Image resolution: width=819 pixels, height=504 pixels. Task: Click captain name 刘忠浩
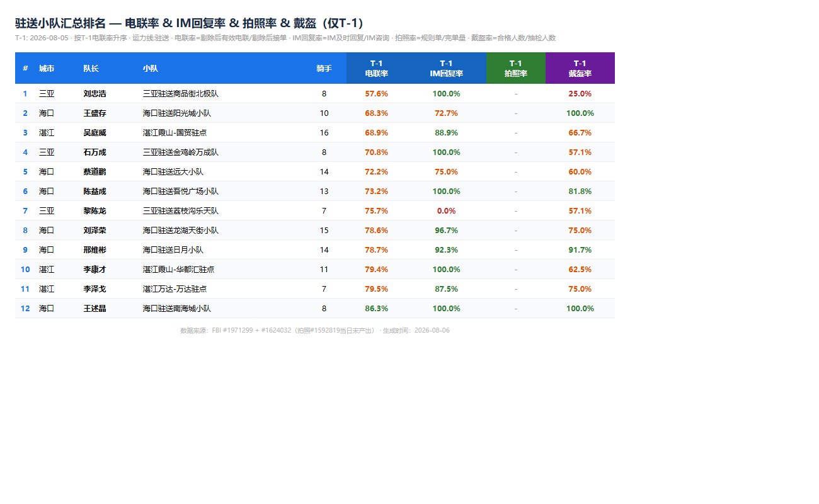(x=94, y=94)
